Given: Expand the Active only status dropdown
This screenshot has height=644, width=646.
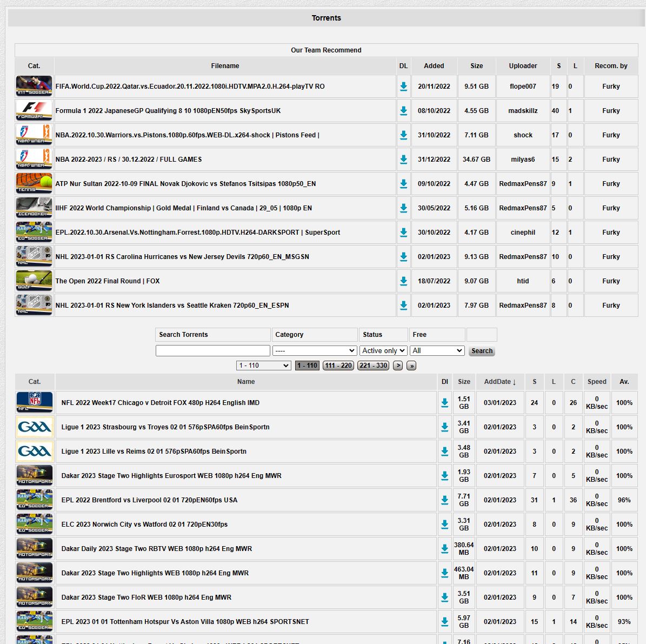Looking at the screenshot, I should [x=383, y=351].
